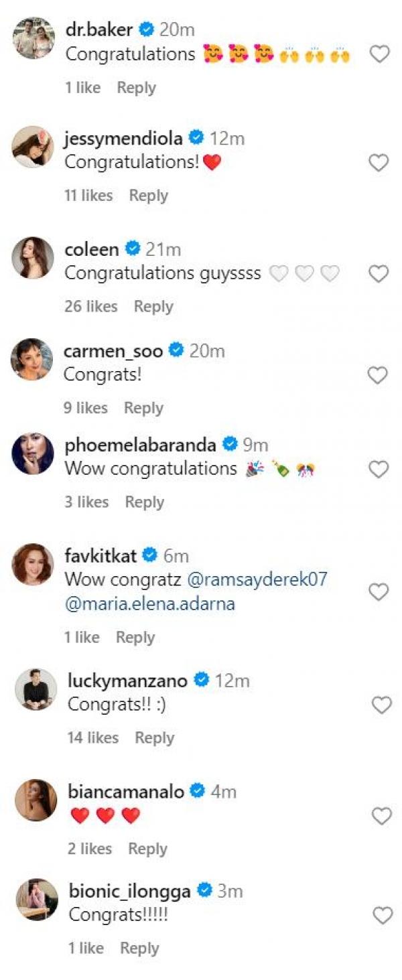View jessymendiola's profile picture
The height and width of the screenshot is (980, 402).
33,147
